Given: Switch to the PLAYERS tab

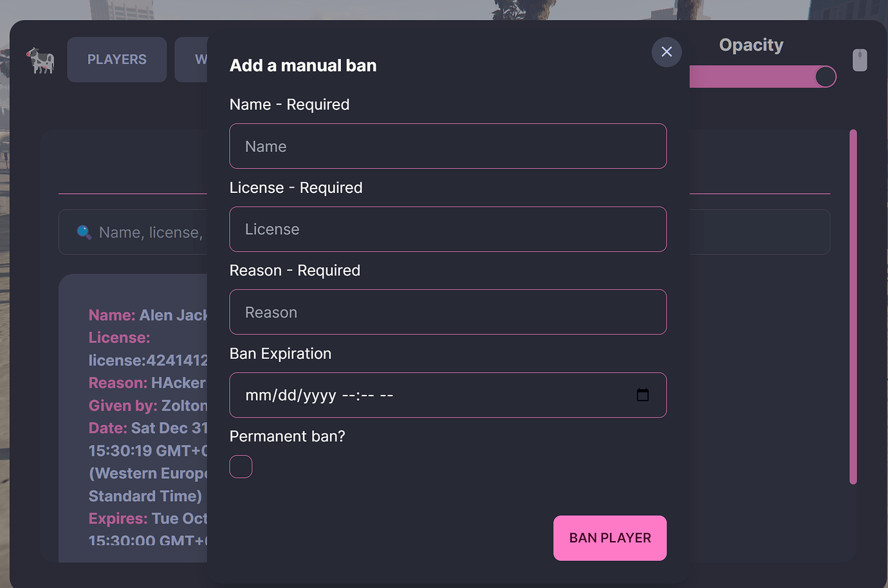Looking at the screenshot, I should [x=116, y=59].
